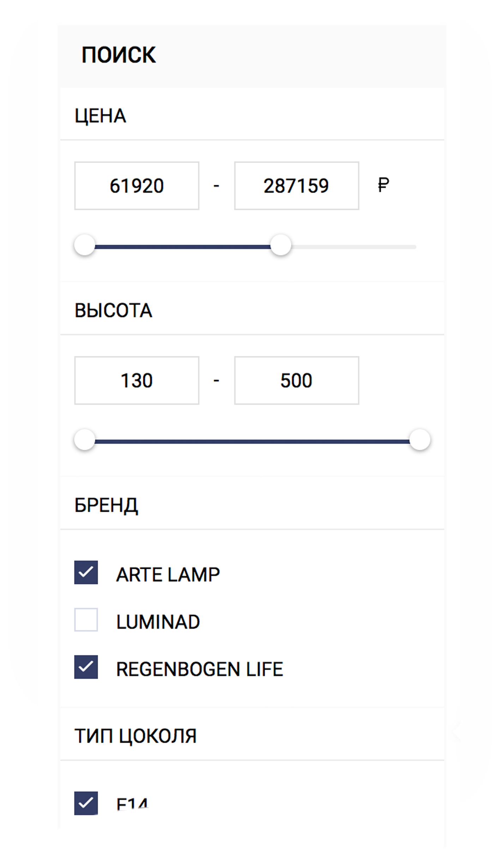Check the LUMINAD brand checkbox
Screen dimensions: 501x868
click(86, 620)
